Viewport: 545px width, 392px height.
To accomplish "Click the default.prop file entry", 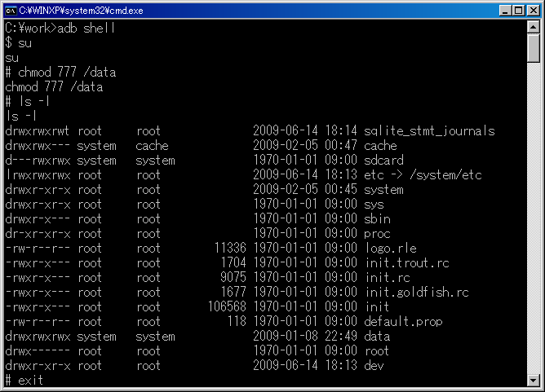I will (403, 322).
